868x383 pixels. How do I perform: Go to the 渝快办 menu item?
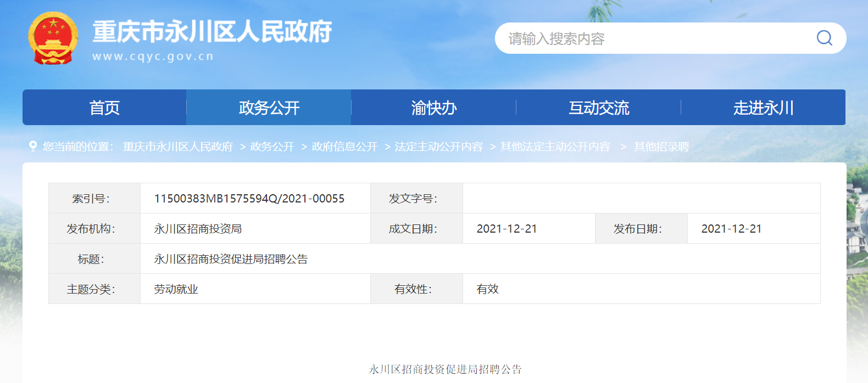[433, 108]
